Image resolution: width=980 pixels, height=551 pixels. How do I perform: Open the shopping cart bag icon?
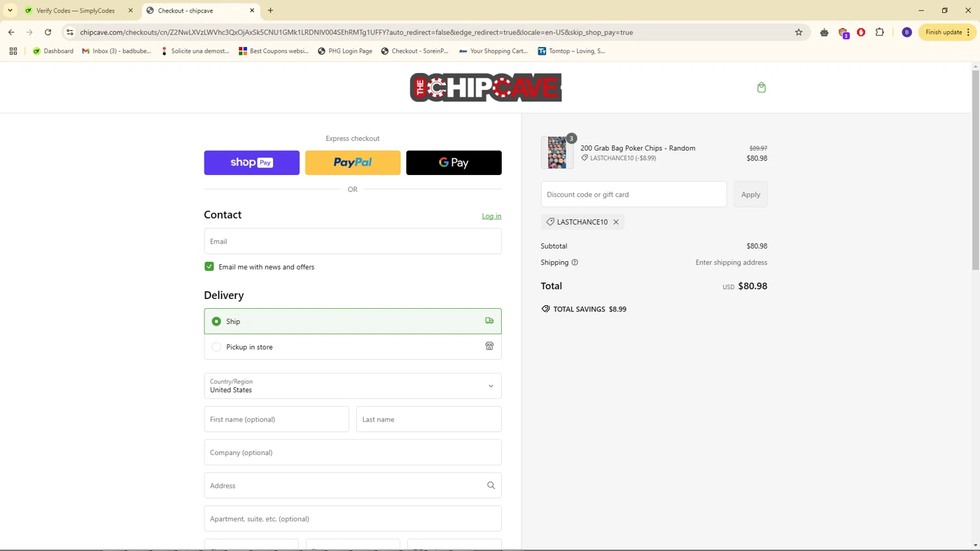pos(761,87)
